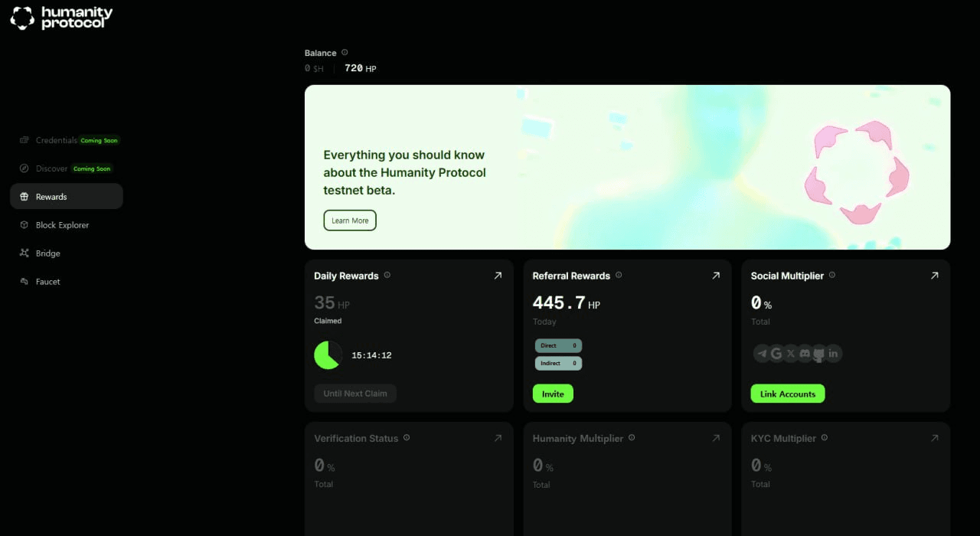Select Rewards in the sidebar

point(67,197)
